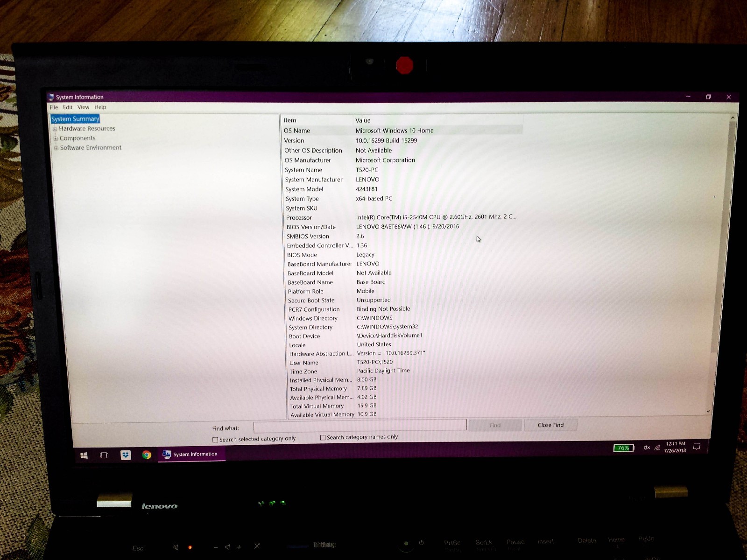
Task: Open the Windows Start menu
Action: click(84, 455)
